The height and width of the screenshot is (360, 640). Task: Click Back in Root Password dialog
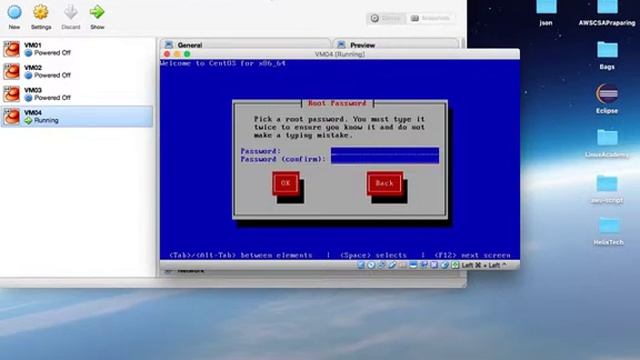(384, 183)
